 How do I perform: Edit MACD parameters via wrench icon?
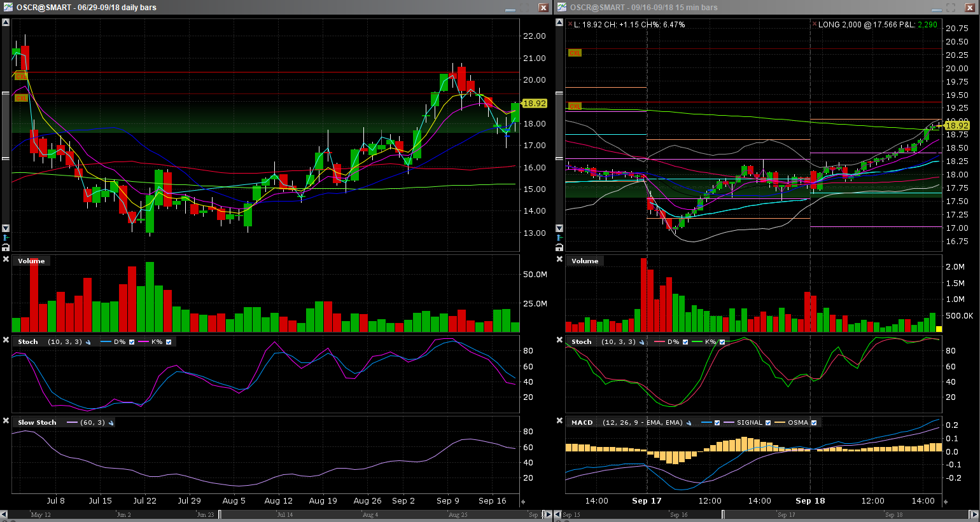coord(689,423)
